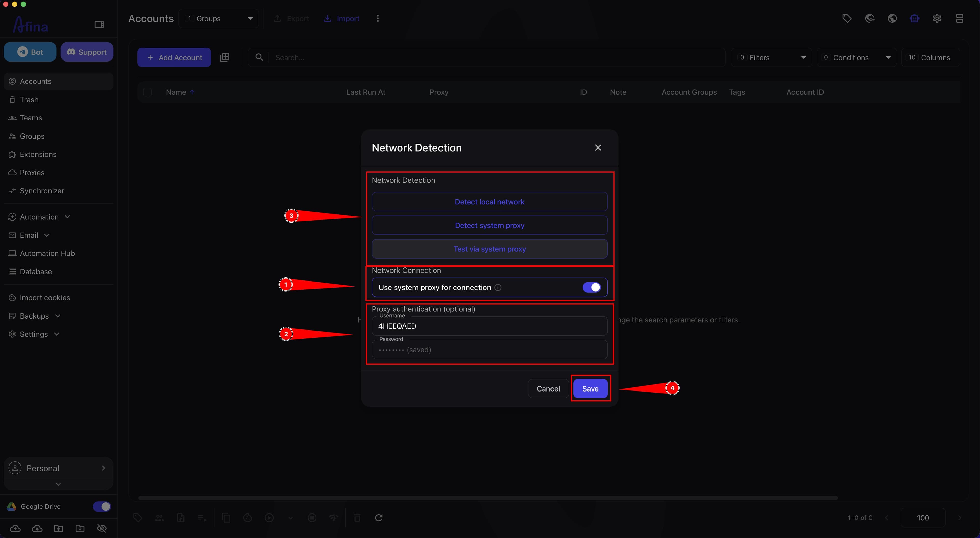Open Import cookies in the sidebar
980x538 pixels.
pos(59,298)
